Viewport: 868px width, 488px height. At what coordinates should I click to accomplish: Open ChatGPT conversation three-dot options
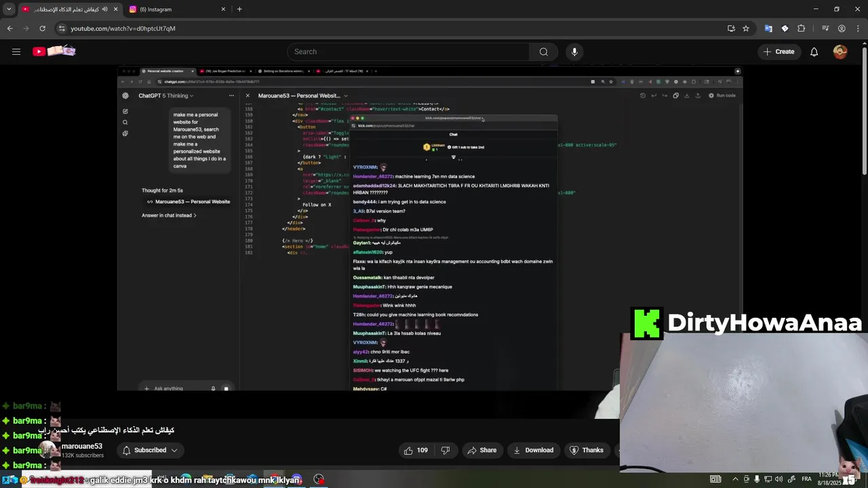click(231, 96)
